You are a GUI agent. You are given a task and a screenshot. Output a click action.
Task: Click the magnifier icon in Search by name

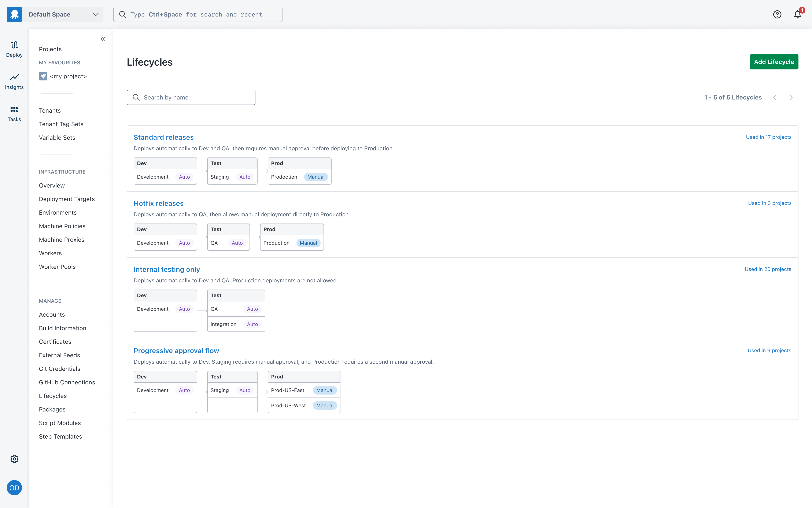(x=136, y=97)
